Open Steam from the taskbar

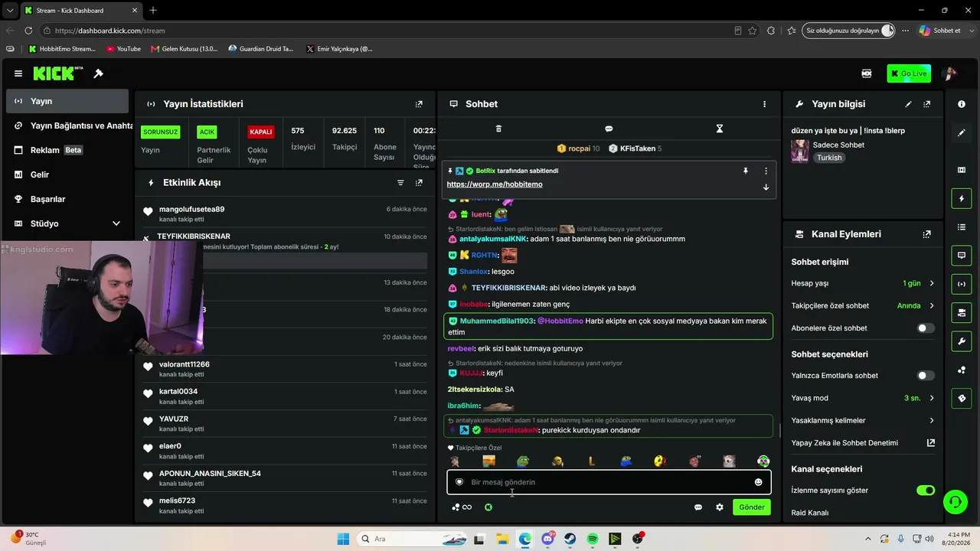(570, 539)
